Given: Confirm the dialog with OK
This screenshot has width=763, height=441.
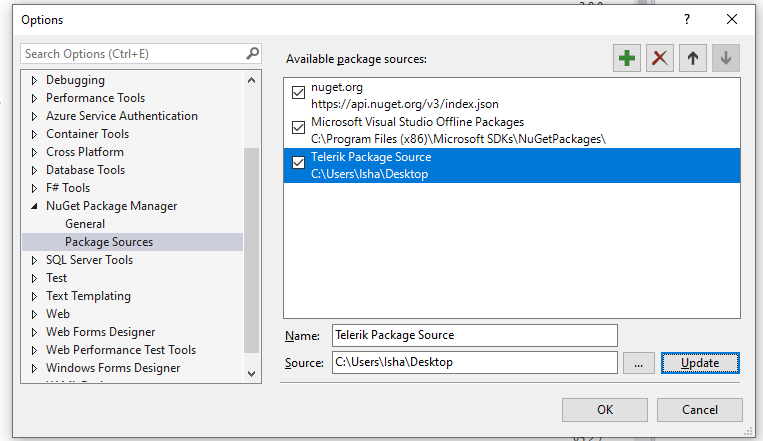Looking at the screenshot, I should (604, 409).
